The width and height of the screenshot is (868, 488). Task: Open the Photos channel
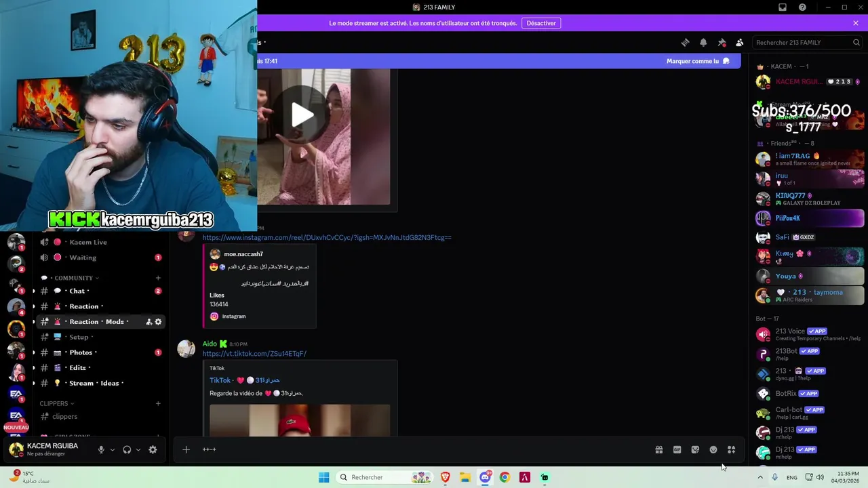[x=102, y=352]
